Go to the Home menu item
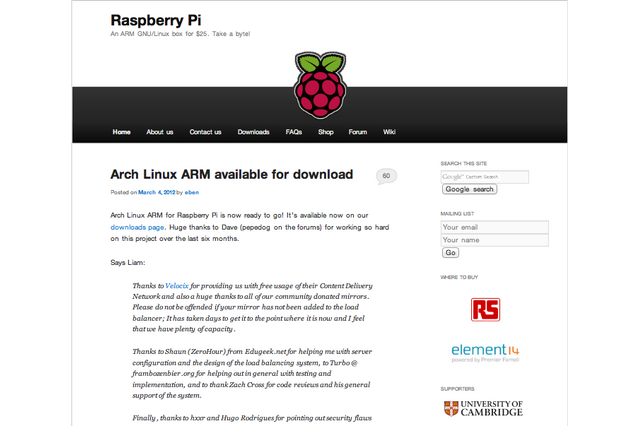The image size is (640, 426). (x=121, y=132)
